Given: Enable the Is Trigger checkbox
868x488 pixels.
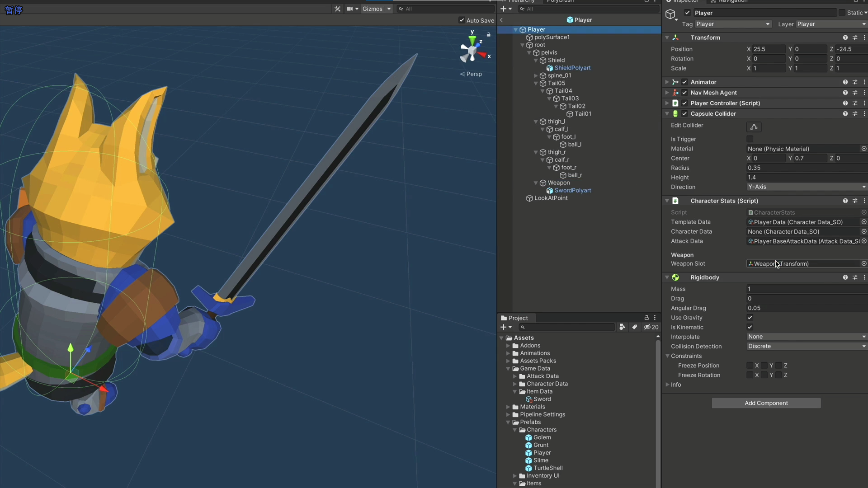Looking at the screenshot, I should click(x=750, y=139).
